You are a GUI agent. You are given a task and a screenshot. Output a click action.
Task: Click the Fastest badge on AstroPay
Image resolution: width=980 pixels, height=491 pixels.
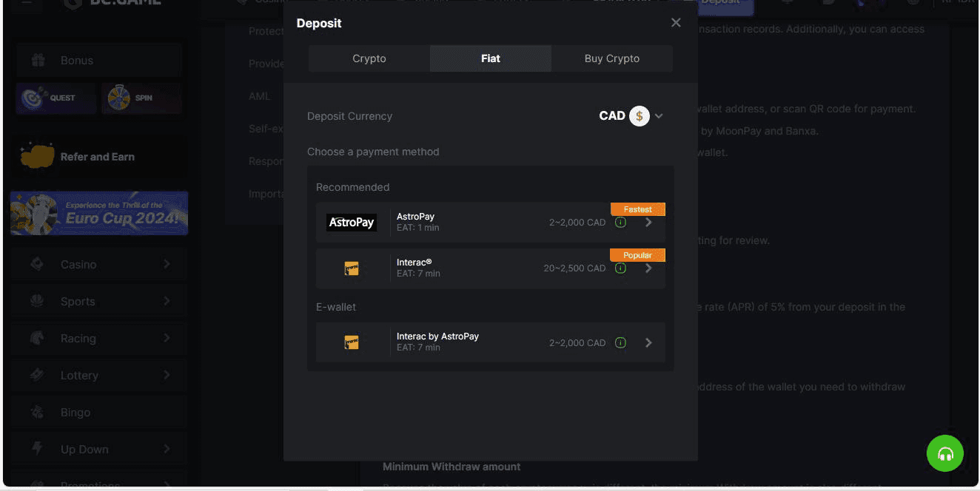pyautogui.click(x=638, y=209)
